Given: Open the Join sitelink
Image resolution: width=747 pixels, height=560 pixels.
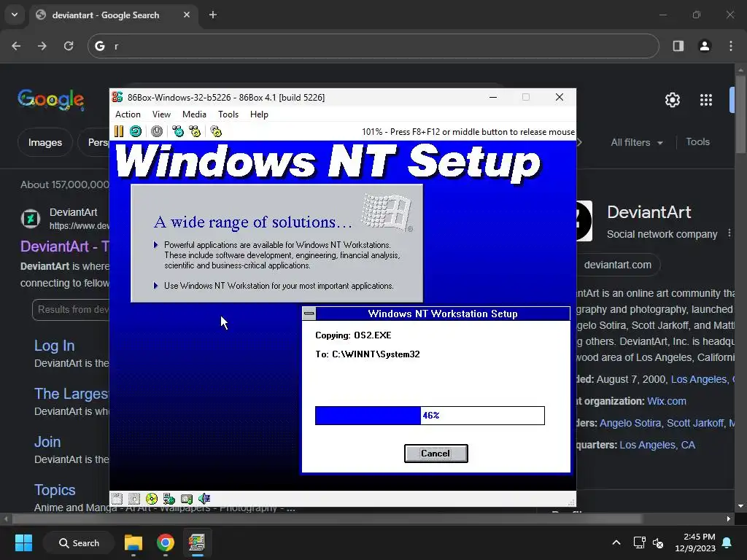Looking at the screenshot, I should (47, 442).
